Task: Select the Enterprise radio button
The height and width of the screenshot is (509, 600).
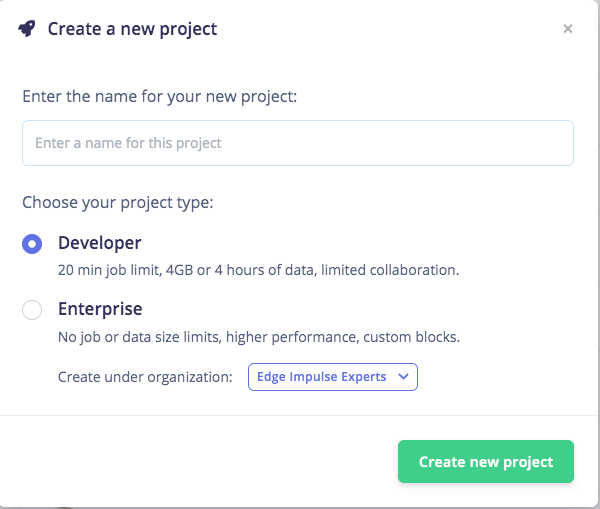Action: click(x=32, y=310)
